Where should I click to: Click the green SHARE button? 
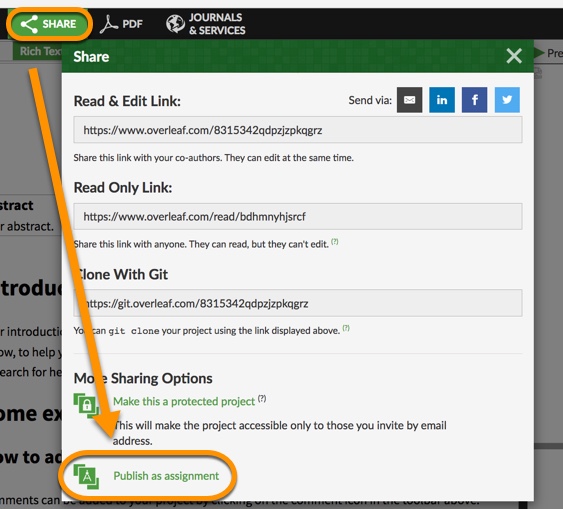[49, 24]
